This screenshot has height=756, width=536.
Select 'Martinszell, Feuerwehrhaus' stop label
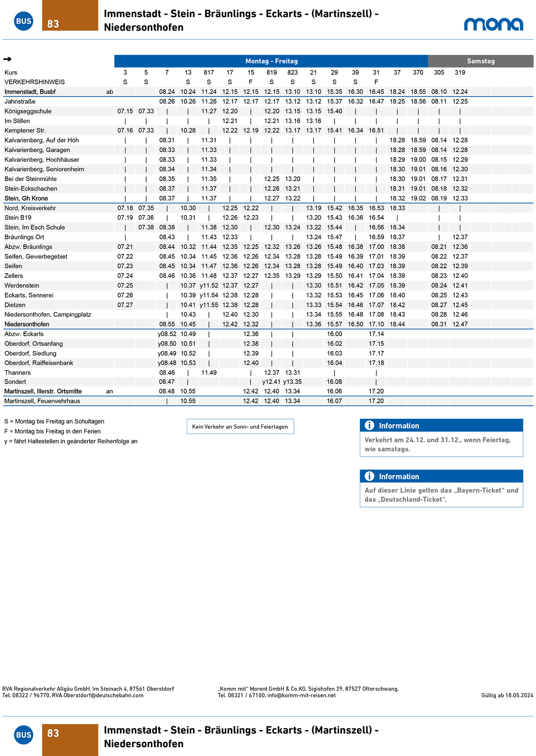(42, 401)
